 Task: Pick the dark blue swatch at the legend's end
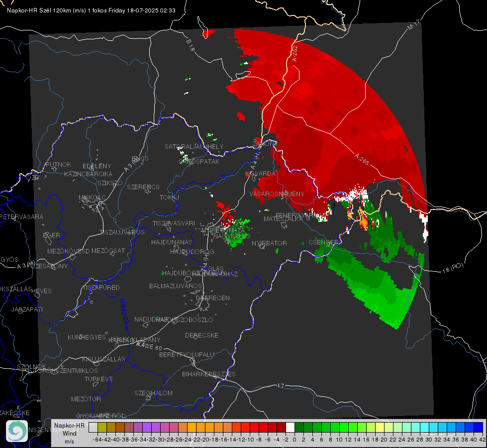[479, 428]
